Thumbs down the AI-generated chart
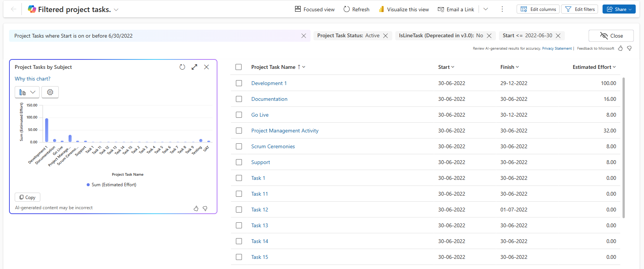 point(205,208)
